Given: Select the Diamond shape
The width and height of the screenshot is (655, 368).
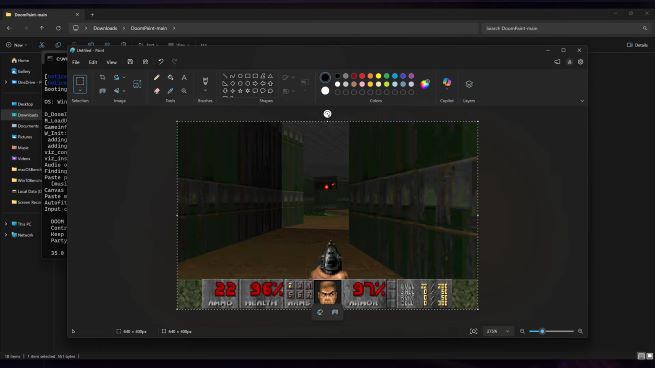Looking at the screenshot, I should point(233,84).
